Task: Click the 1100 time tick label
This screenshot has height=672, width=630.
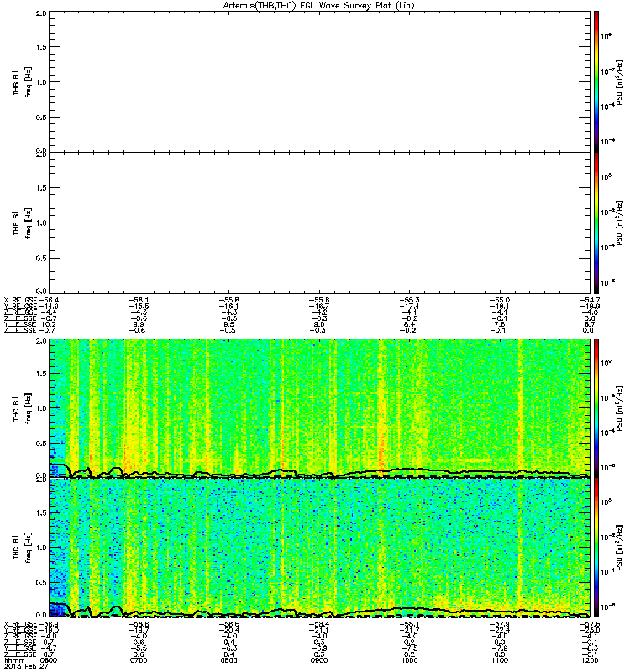Action: 499,660
